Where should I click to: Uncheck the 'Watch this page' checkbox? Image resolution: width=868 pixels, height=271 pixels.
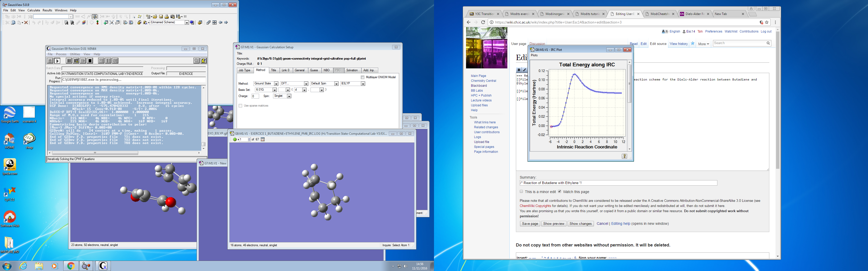tap(559, 192)
